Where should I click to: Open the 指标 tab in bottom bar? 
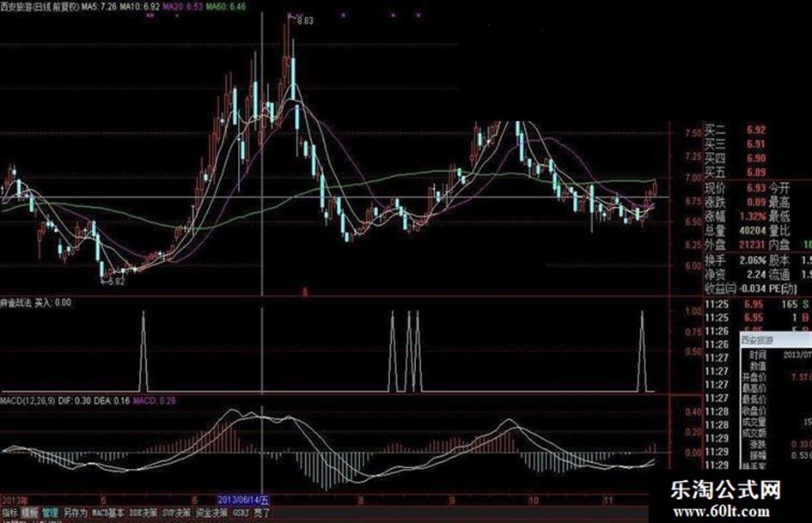[9, 514]
